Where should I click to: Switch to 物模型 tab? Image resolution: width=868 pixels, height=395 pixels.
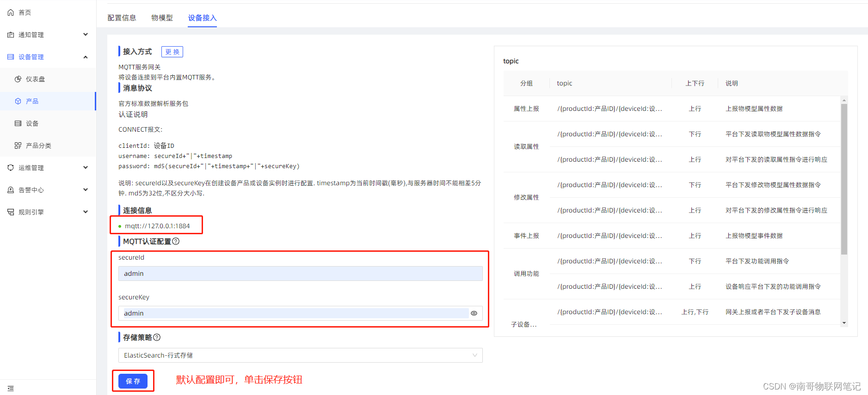(162, 18)
